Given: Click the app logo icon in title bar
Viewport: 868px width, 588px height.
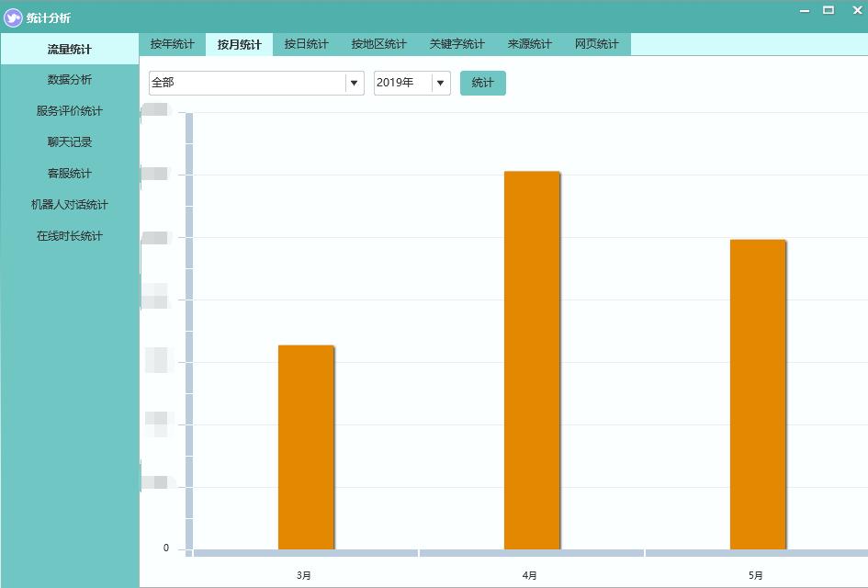Looking at the screenshot, I should tap(13, 17).
